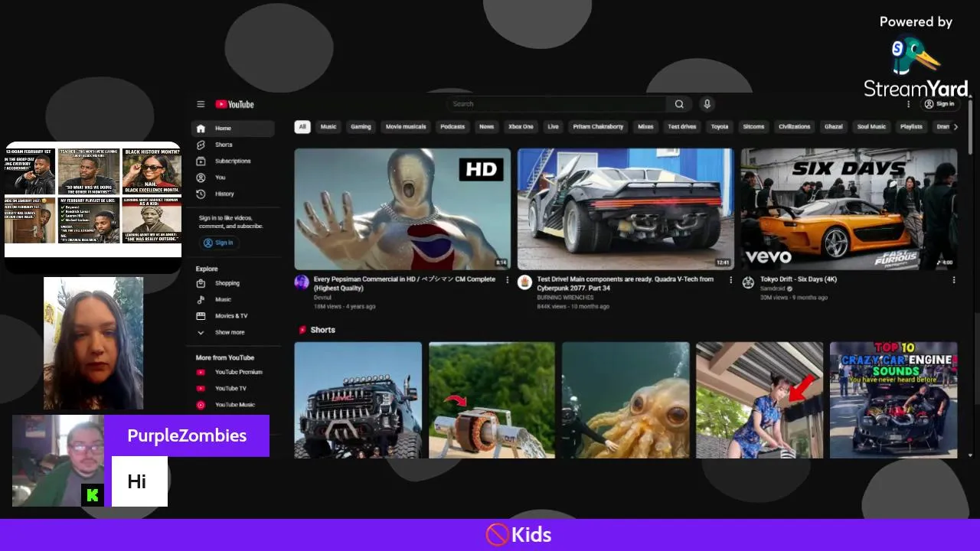Open Burning Wrenches channel avatar
The width and height of the screenshot is (980, 551).
[x=524, y=282]
